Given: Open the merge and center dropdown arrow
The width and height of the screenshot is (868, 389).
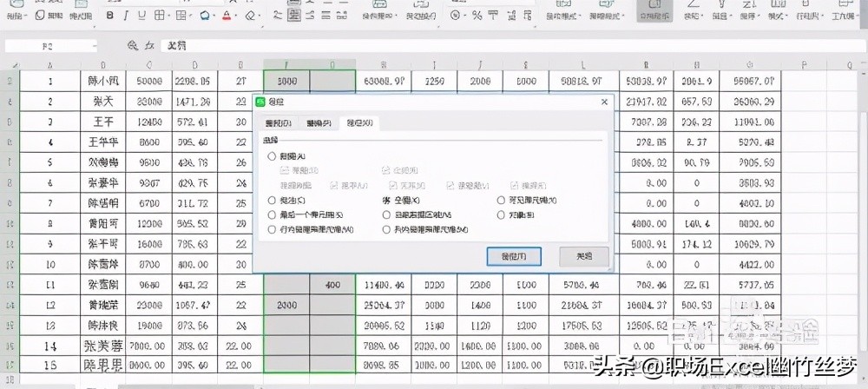Looking at the screenshot, I should pos(397,16).
